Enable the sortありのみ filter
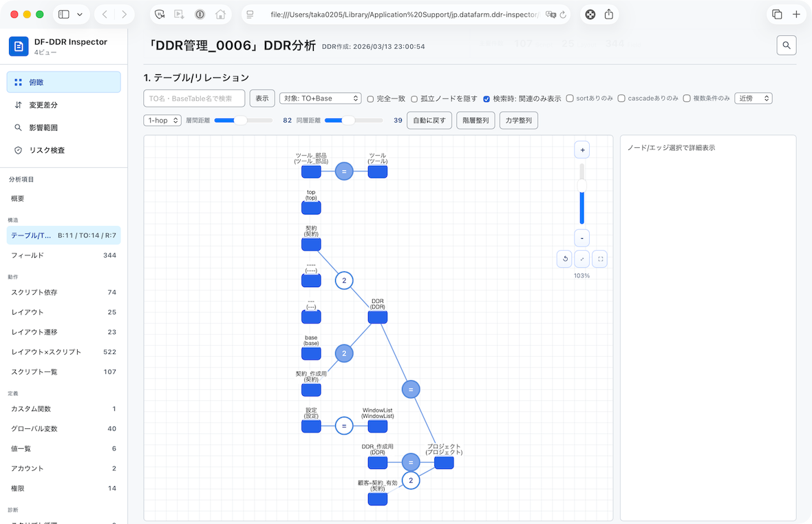 coord(570,98)
